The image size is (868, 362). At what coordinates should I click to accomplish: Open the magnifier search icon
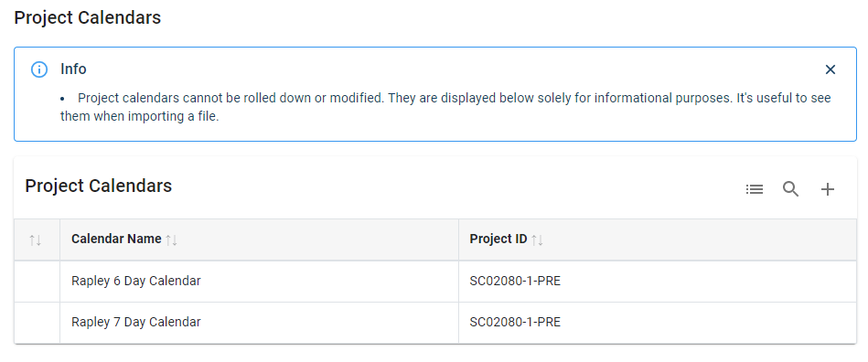pyautogui.click(x=790, y=189)
